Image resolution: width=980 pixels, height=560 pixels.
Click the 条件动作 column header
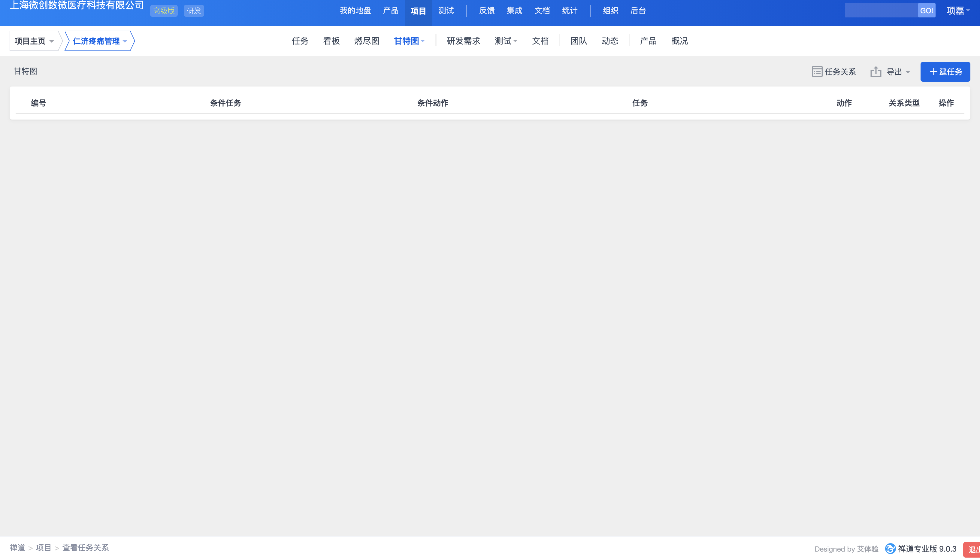tap(433, 103)
